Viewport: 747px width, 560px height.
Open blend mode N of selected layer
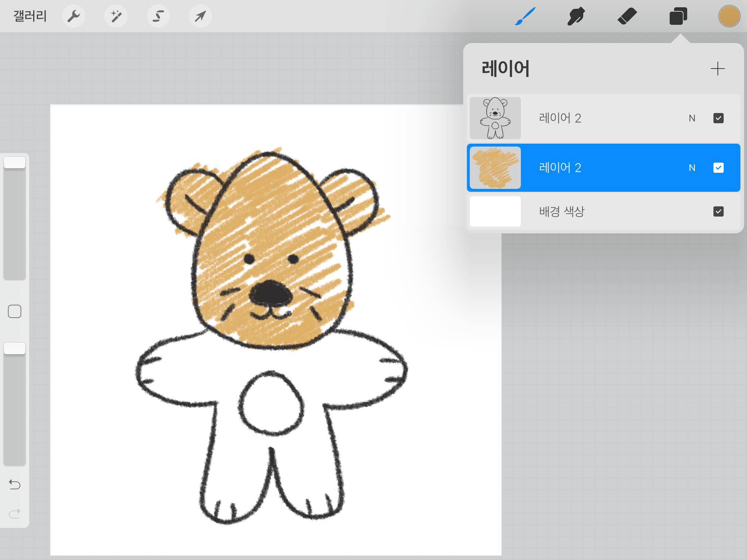[x=692, y=168]
